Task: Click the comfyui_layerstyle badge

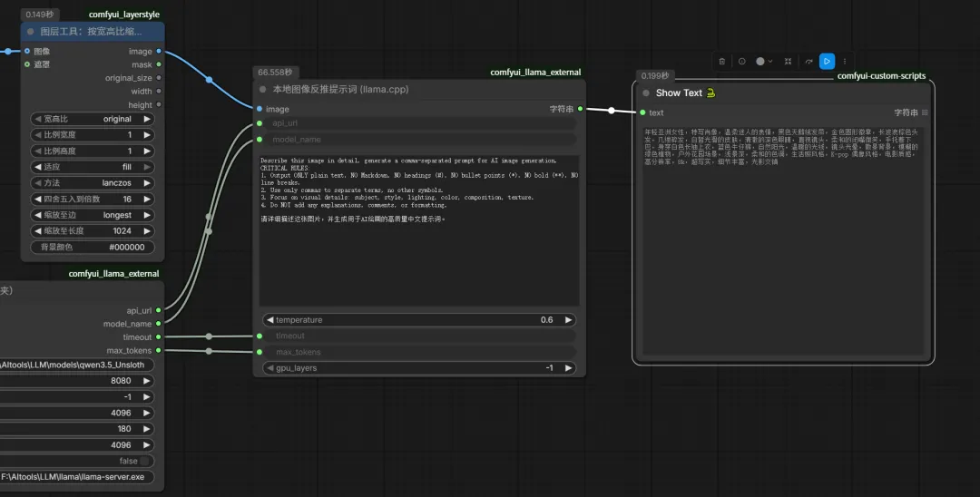Action: tap(124, 15)
